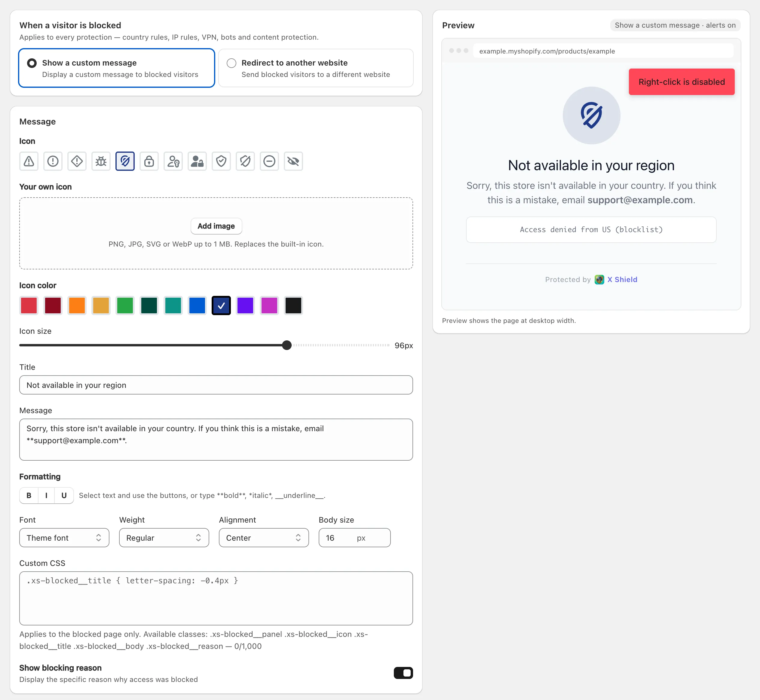Screen dimensions: 760x700
Task: Pick the padlock icon
Action: [149, 161]
